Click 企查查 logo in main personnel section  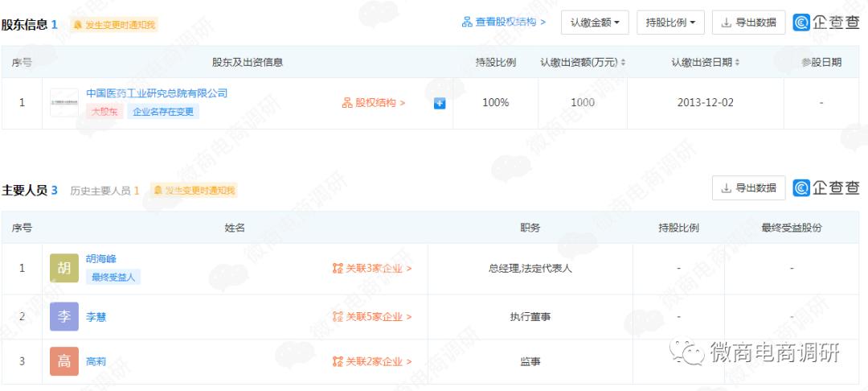(x=826, y=188)
